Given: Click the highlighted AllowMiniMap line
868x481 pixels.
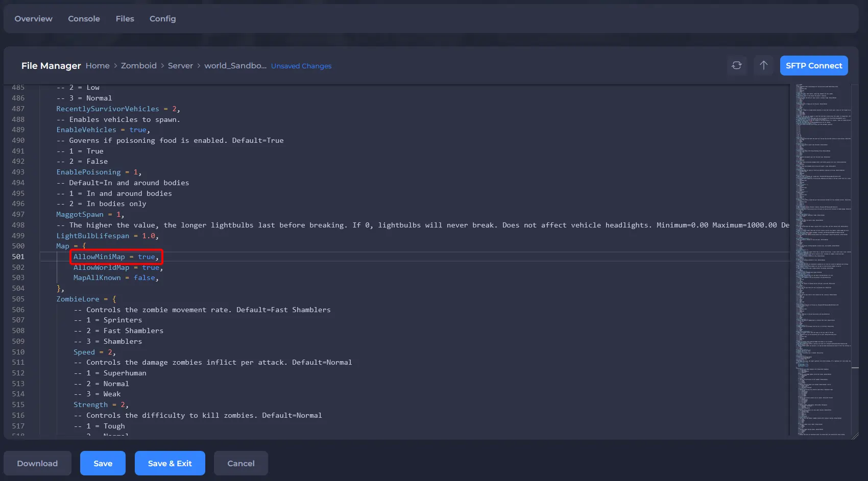Looking at the screenshot, I should point(116,257).
